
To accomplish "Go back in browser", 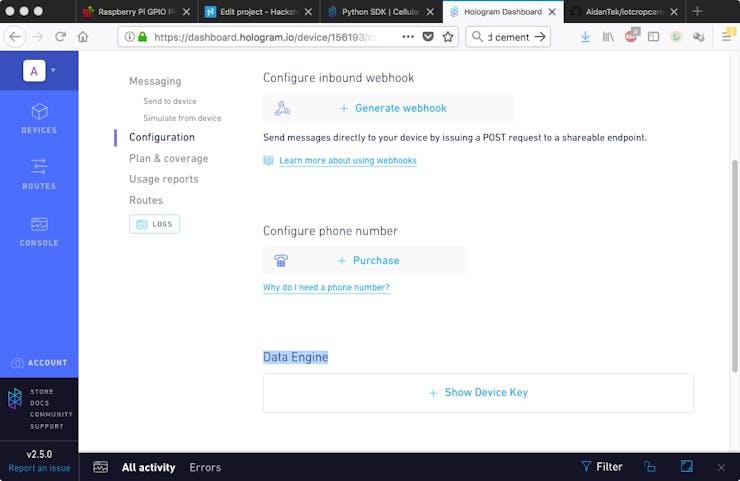I will [15, 37].
